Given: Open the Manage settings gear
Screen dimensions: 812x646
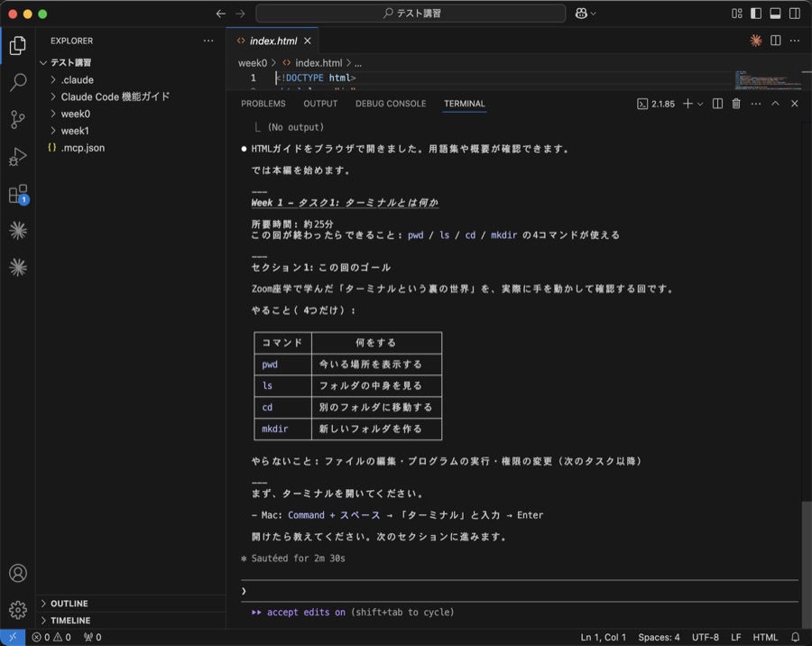Looking at the screenshot, I should 16,610.
